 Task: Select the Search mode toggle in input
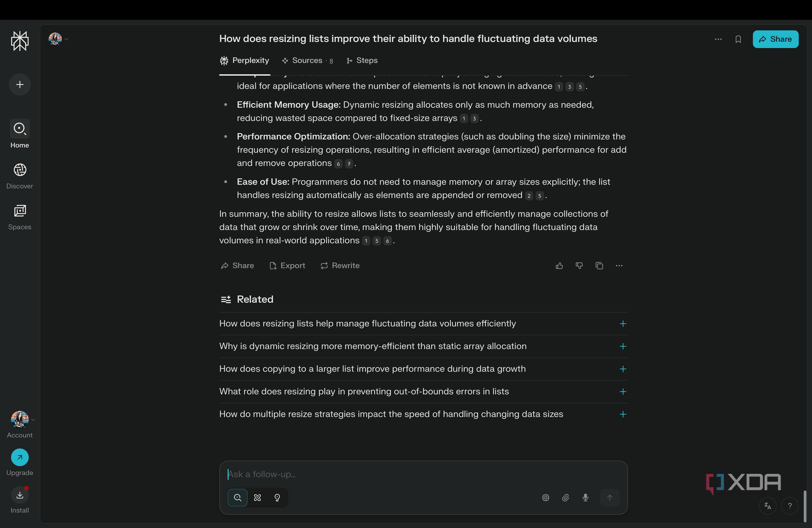(238, 497)
